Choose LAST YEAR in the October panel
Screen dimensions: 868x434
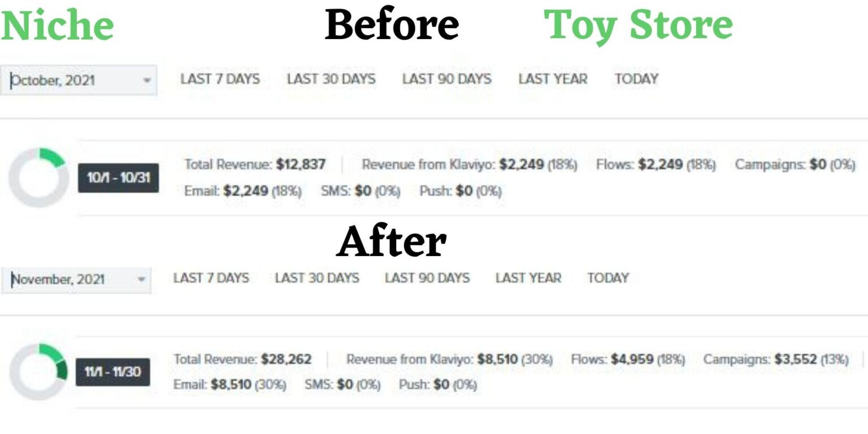(x=553, y=79)
